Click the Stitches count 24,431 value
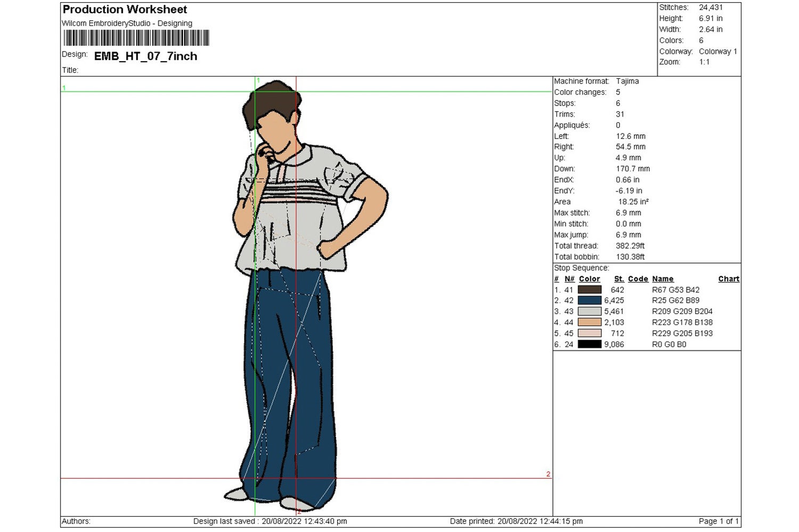 coord(710,7)
